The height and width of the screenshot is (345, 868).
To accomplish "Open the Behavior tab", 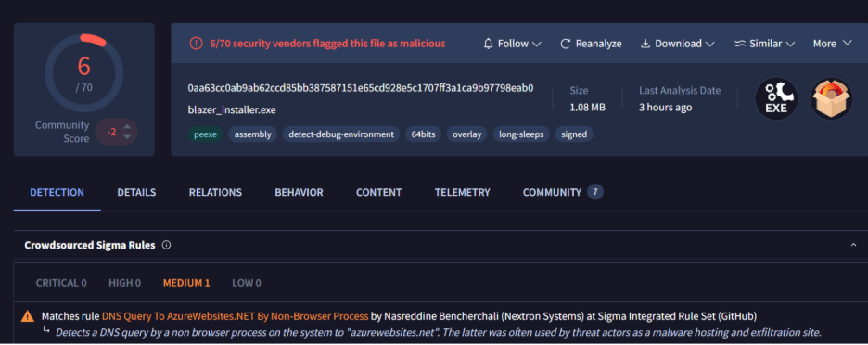I will [x=299, y=192].
